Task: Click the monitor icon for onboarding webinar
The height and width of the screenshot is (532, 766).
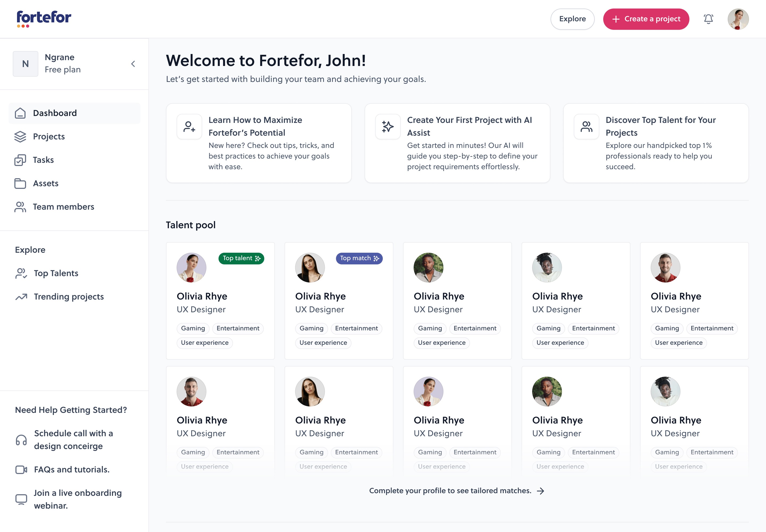Action: point(21,499)
